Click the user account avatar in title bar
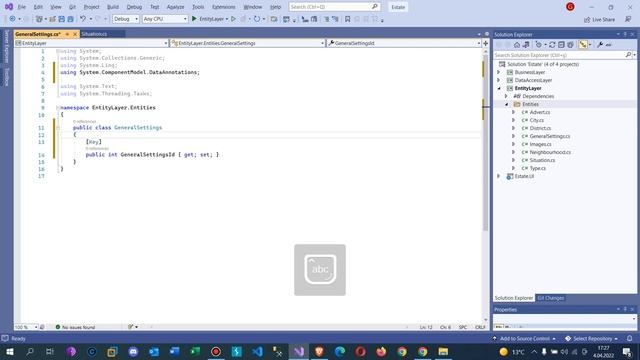 click(x=570, y=7)
